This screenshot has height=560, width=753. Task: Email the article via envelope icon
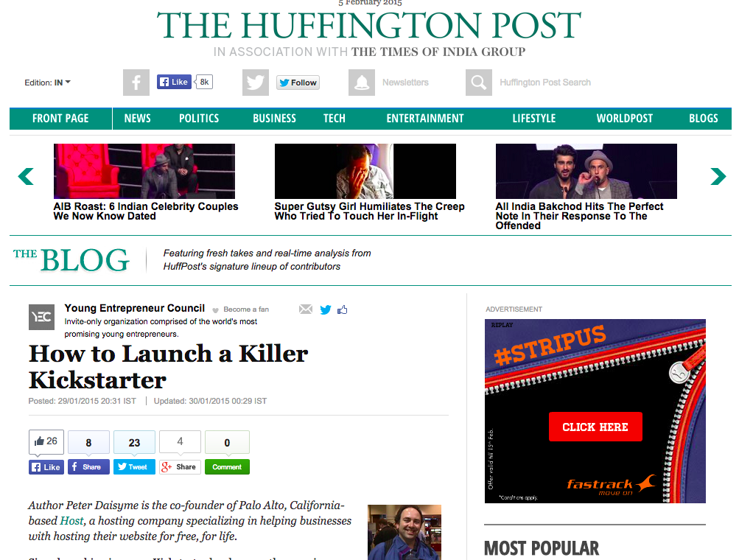(306, 309)
